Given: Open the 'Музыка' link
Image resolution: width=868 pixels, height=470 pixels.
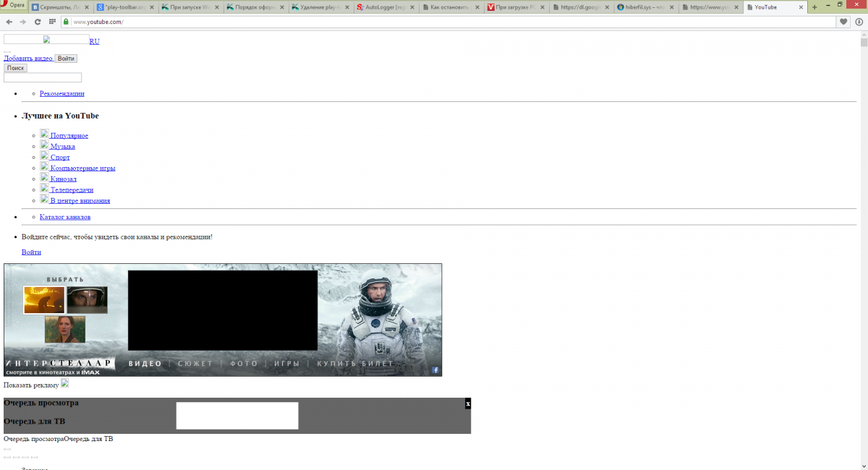Looking at the screenshot, I should pos(63,146).
